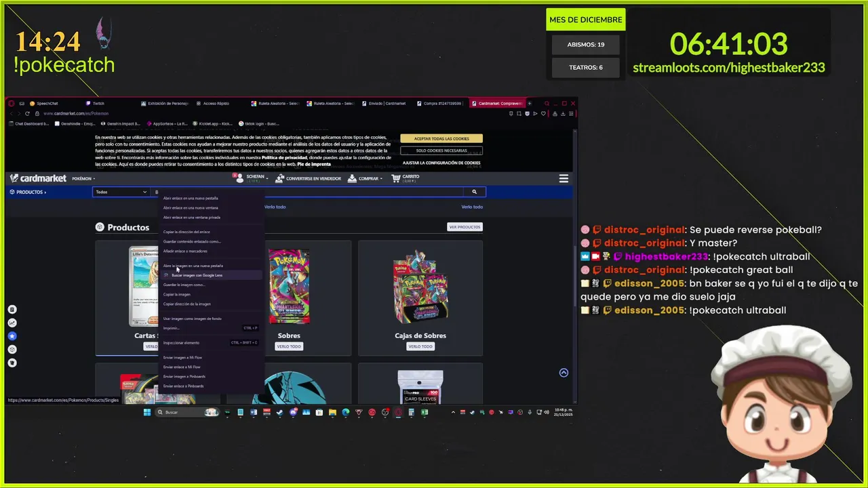Open the SCHEFAN account dropdown
The height and width of the screenshot is (488, 868).
pyautogui.click(x=251, y=178)
